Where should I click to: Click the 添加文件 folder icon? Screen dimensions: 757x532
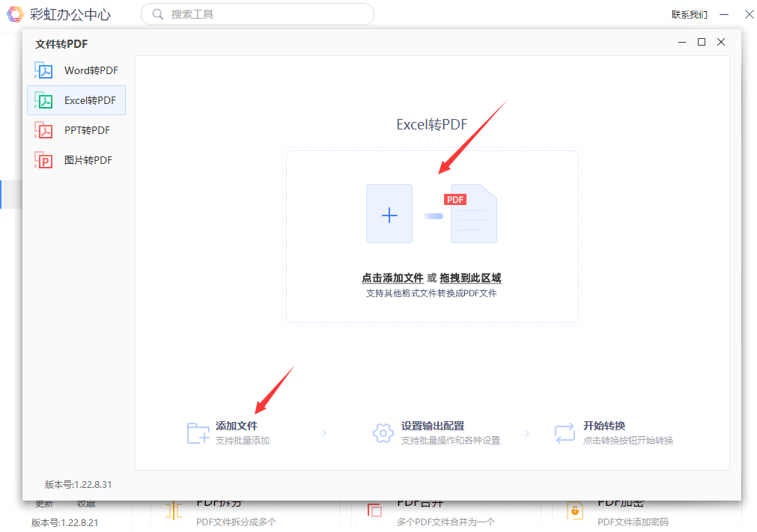point(198,432)
